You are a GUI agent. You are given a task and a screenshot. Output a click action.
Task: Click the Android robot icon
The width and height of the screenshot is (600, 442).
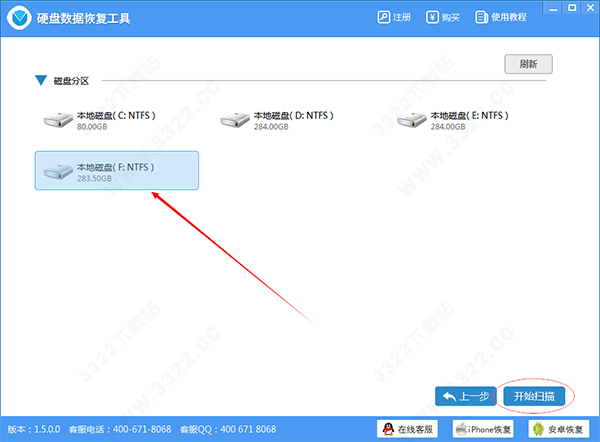[538, 429]
